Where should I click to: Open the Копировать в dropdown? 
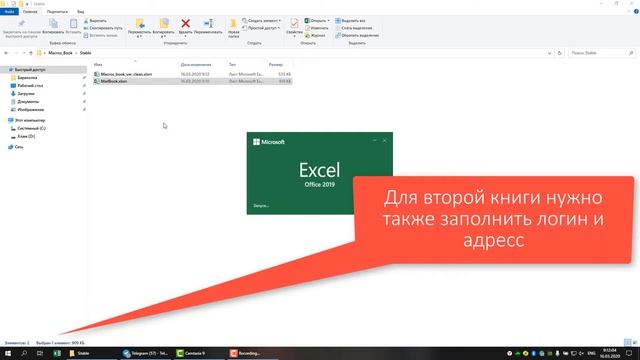coord(164,28)
